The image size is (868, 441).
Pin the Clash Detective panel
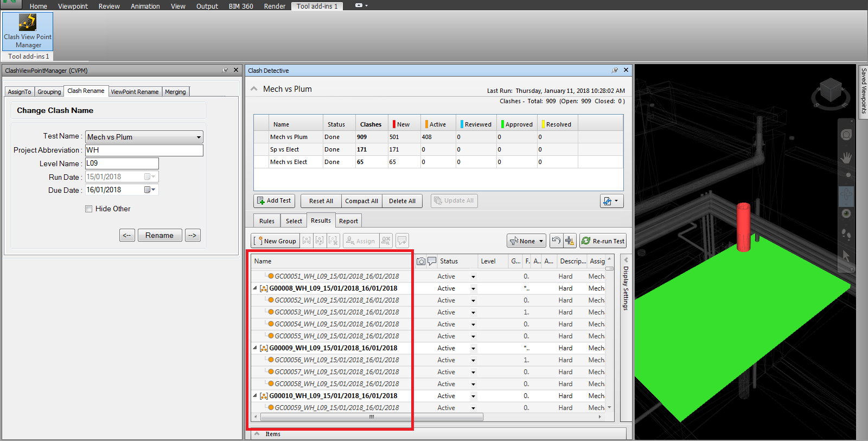615,70
